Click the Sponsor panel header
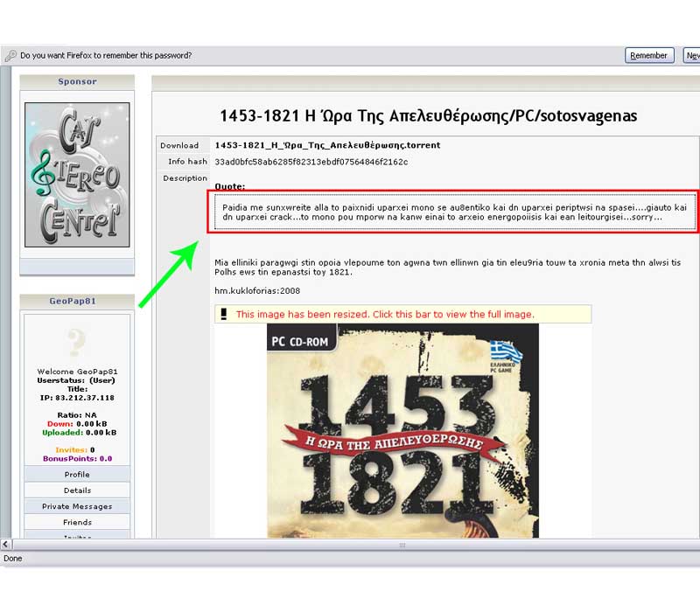Screen dimensions: 700x612 (x=77, y=81)
